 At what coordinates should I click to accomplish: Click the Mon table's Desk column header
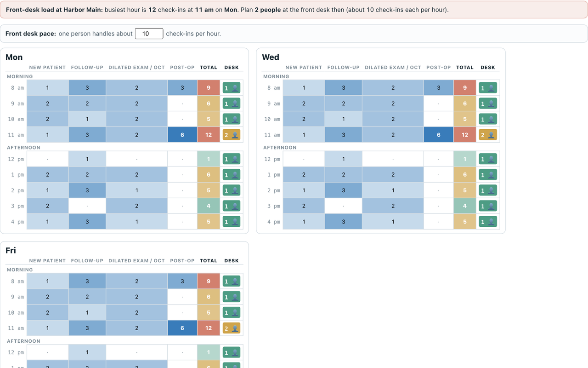coord(232,68)
